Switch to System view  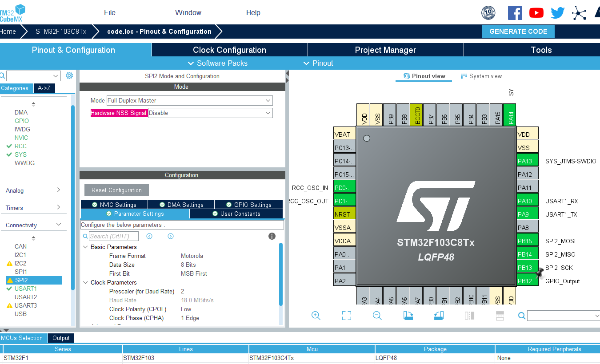[x=481, y=76]
